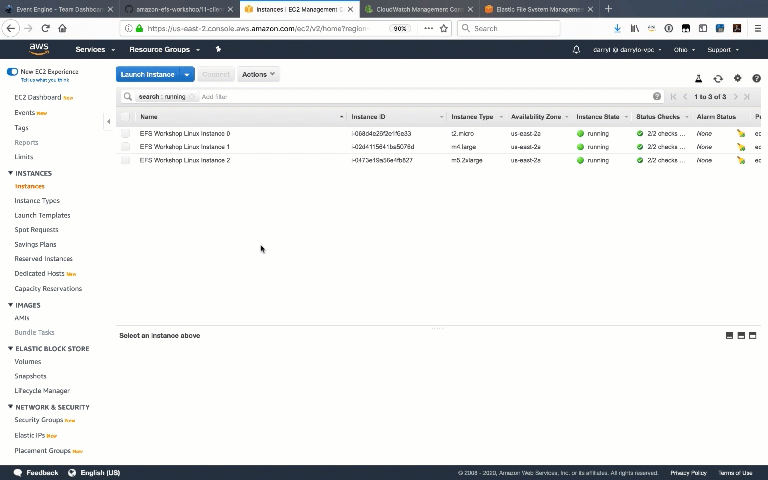
Task: Collapse the ELASTIC BLOCK STORE section
Action: [10, 348]
